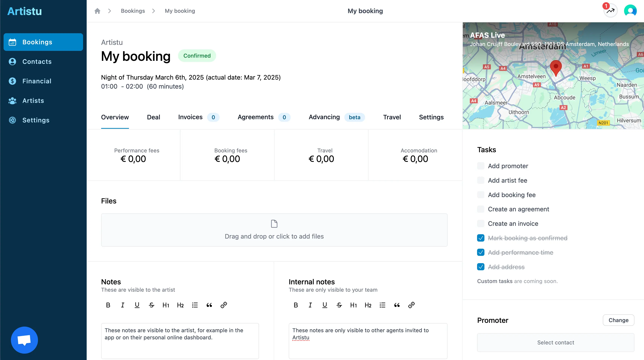Go to Bookings breadcrumb link

tap(133, 11)
